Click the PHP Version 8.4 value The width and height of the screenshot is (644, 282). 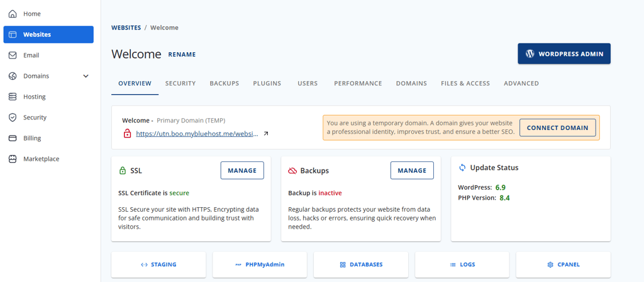(505, 198)
